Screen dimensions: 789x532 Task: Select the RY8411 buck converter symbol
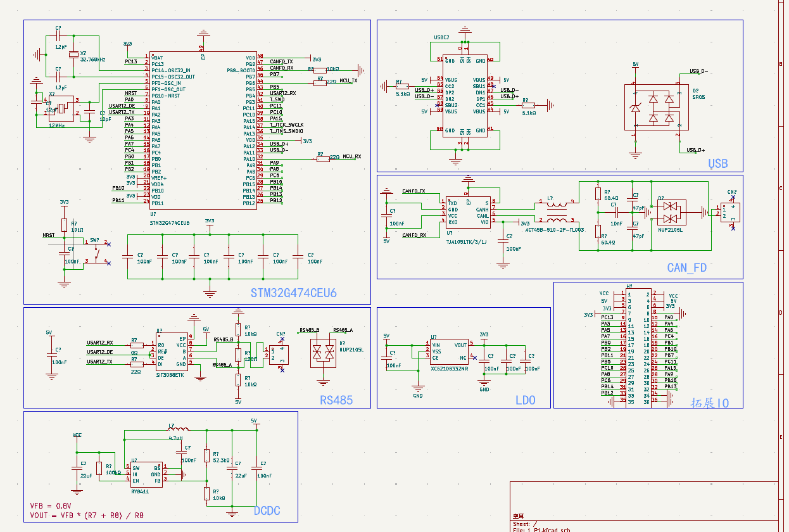tap(146, 474)
